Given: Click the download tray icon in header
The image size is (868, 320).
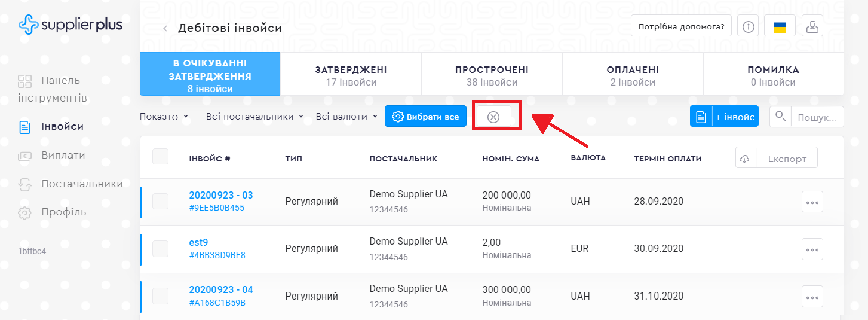Looking at the screenshot, I should coord(812,26).
